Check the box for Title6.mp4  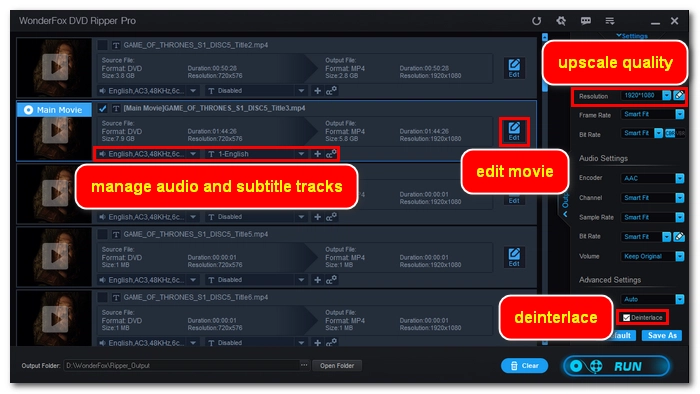coord(102,297)
